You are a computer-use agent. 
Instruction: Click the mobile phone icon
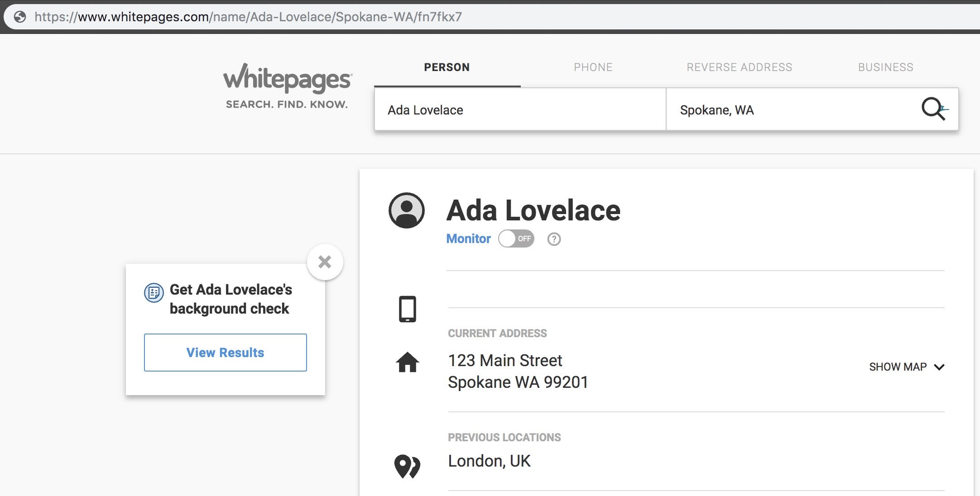407,309
